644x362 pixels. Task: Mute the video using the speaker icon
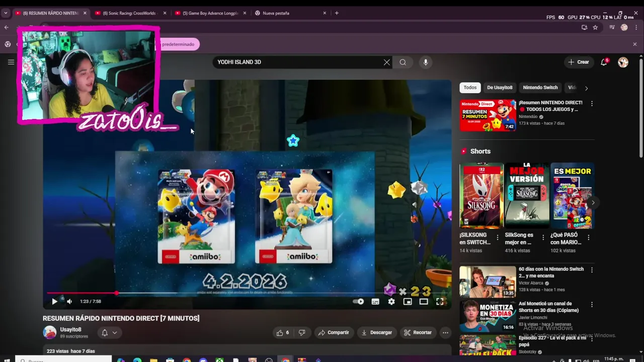click(x=69, y=302)
